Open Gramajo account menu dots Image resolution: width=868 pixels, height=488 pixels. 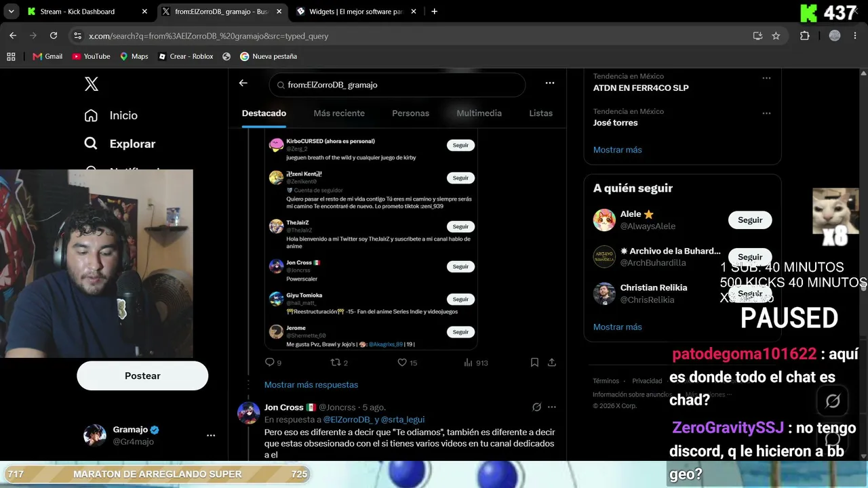tap(211, 436)
